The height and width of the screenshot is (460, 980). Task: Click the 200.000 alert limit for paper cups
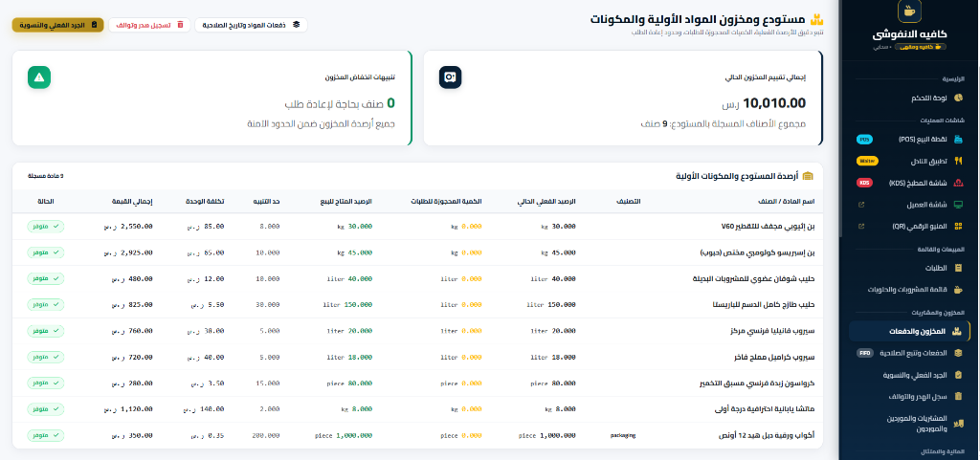click(x=266, y=436)
